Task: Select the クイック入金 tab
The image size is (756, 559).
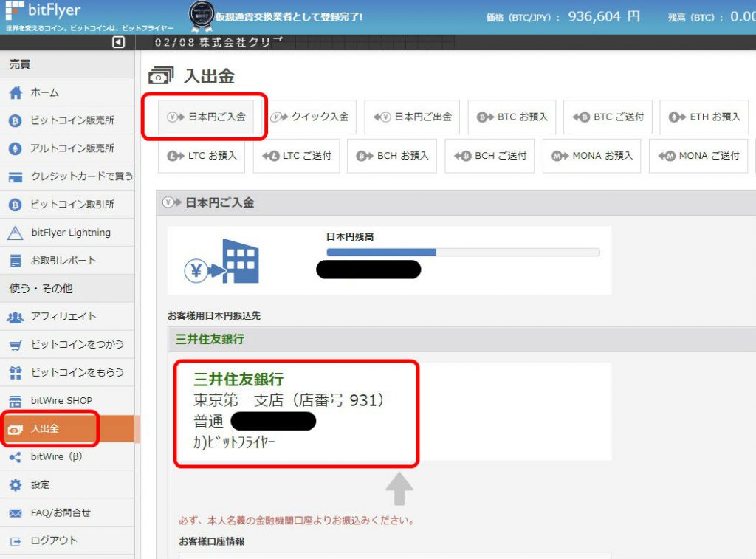Action: pos(310,117)
